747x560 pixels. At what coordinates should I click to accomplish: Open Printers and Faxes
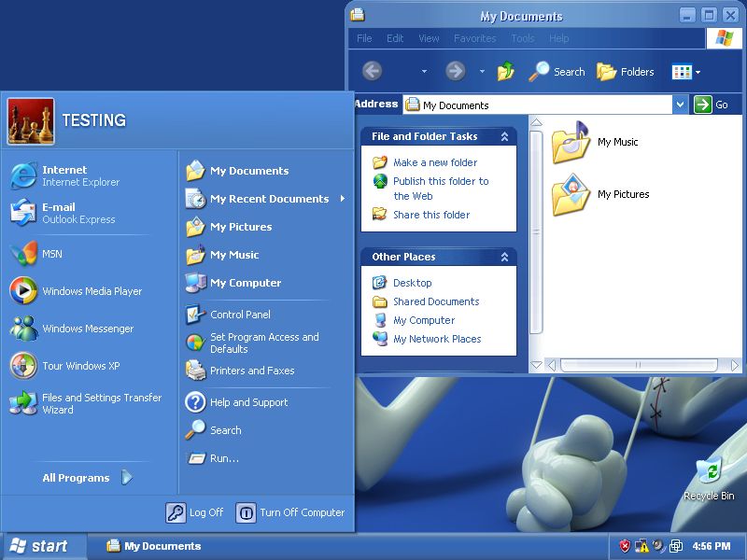coord(240,371)
